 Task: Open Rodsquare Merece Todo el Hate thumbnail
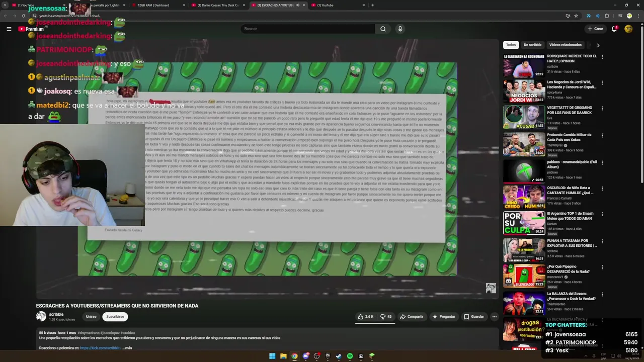pyautogui.click(x=524, y=65)
